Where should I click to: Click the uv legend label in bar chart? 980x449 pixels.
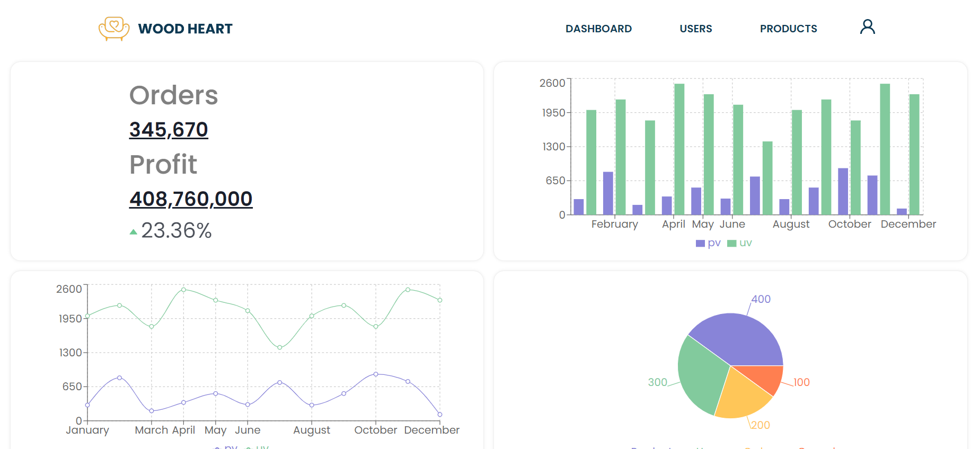(746, 243)
